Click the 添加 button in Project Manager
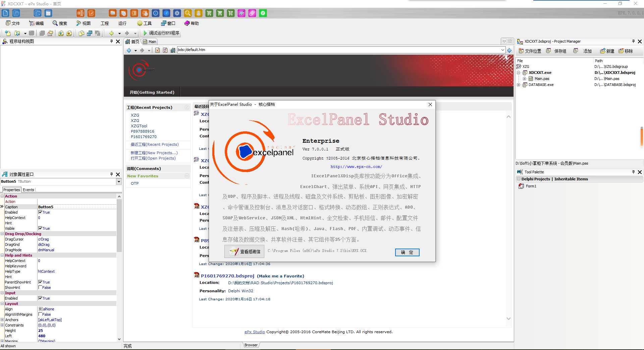The height and width of the screenshot is (350, 644). [583, 51]
